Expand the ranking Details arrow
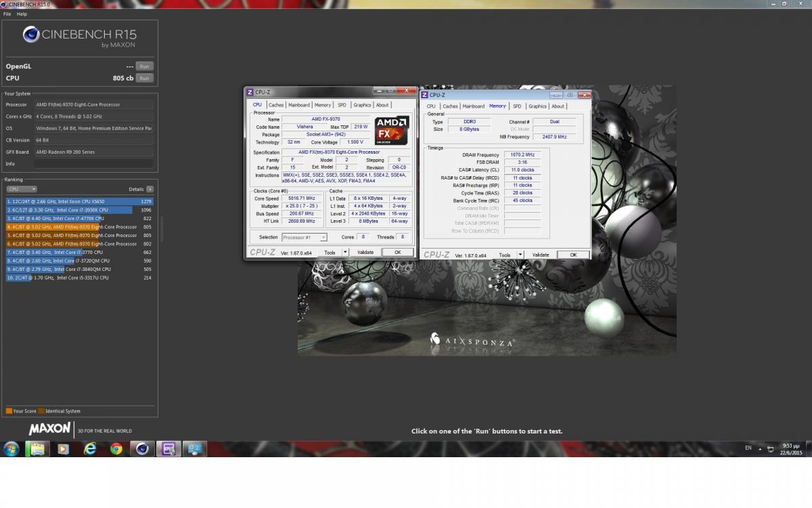Viewport: 812px width, 508px height. point(150,189)
